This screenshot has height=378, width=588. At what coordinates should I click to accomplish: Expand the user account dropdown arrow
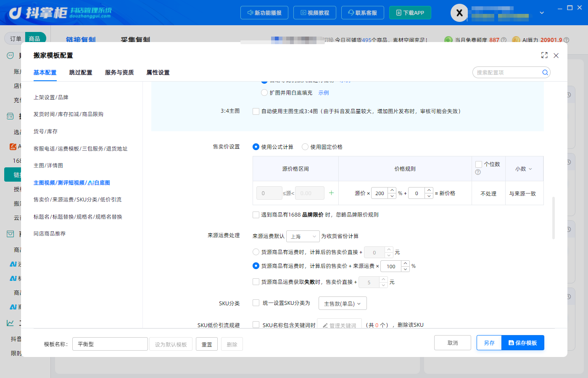pos(542,13)
